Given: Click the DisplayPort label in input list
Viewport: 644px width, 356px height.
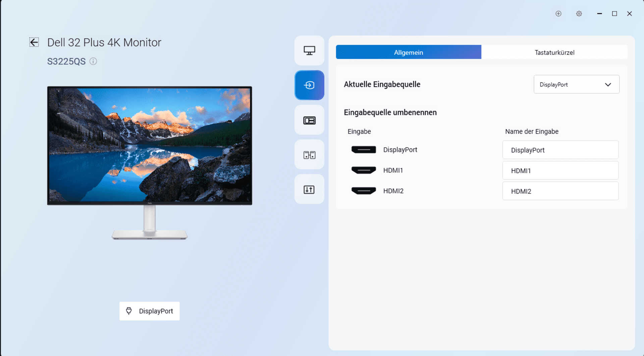Looking at the screenshot, I should [400, 150].
